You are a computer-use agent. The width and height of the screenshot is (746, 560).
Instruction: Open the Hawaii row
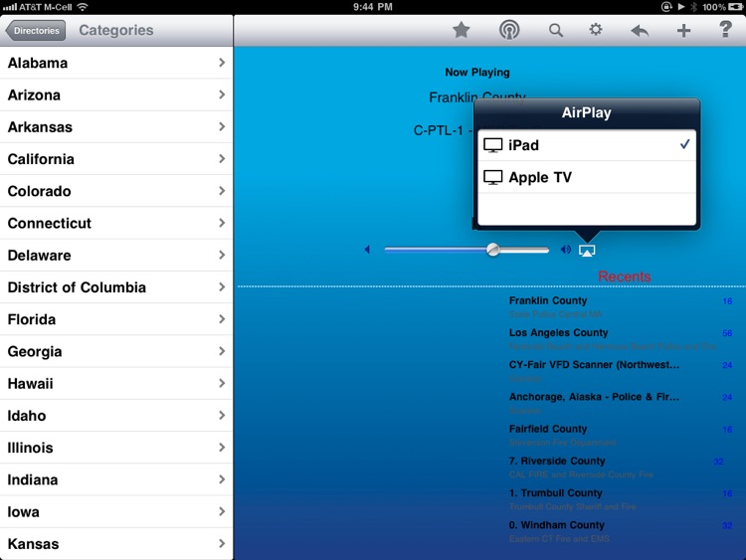pos(116,384)
